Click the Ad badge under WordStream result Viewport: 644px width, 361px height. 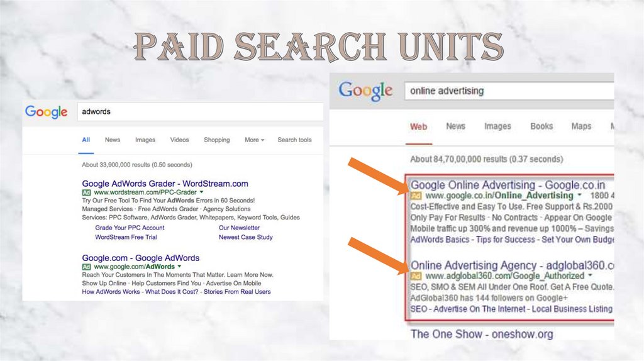pyautogui.click(x=86, y=191)
